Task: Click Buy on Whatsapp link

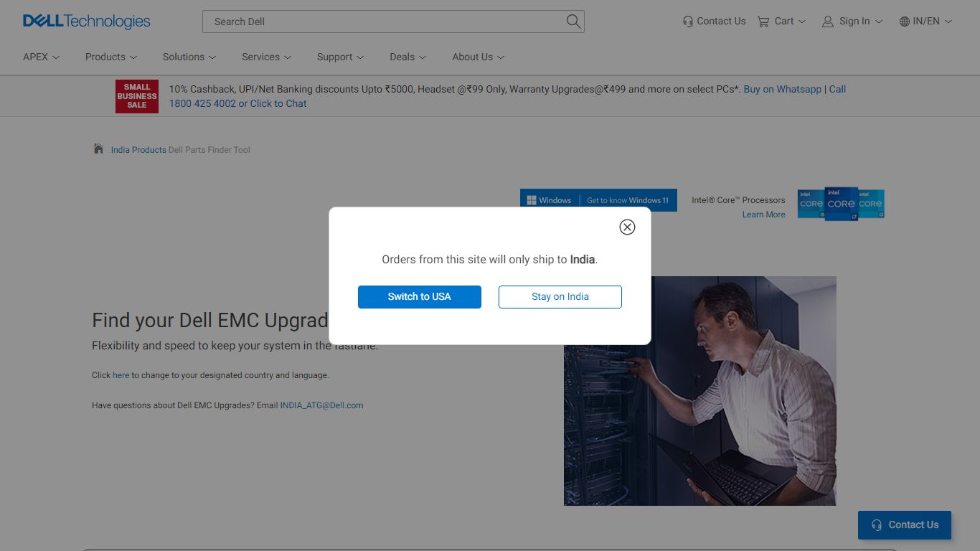Action: point(783,90)
